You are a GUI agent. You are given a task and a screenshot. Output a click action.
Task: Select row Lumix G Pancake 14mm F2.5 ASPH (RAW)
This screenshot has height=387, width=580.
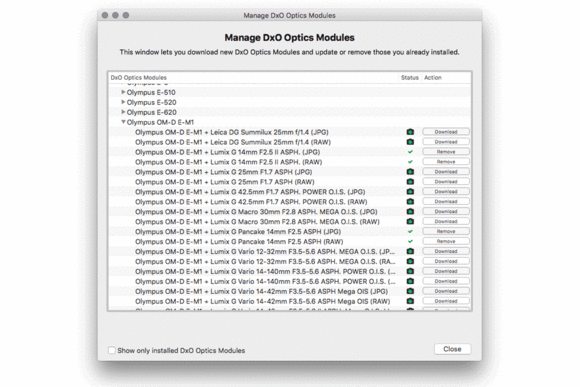pyautogui.click(x=290, y=242)
